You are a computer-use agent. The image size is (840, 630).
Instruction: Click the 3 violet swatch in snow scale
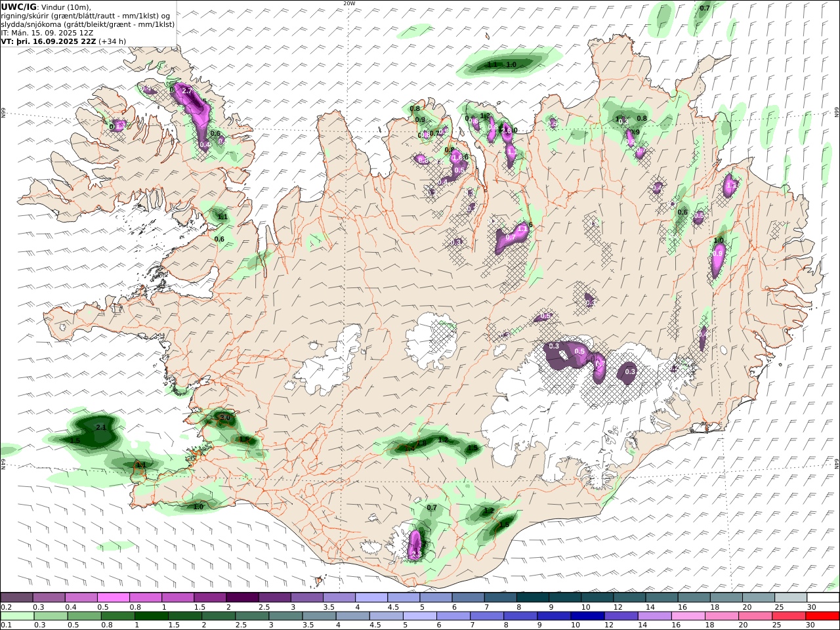[x=307, y=598]
